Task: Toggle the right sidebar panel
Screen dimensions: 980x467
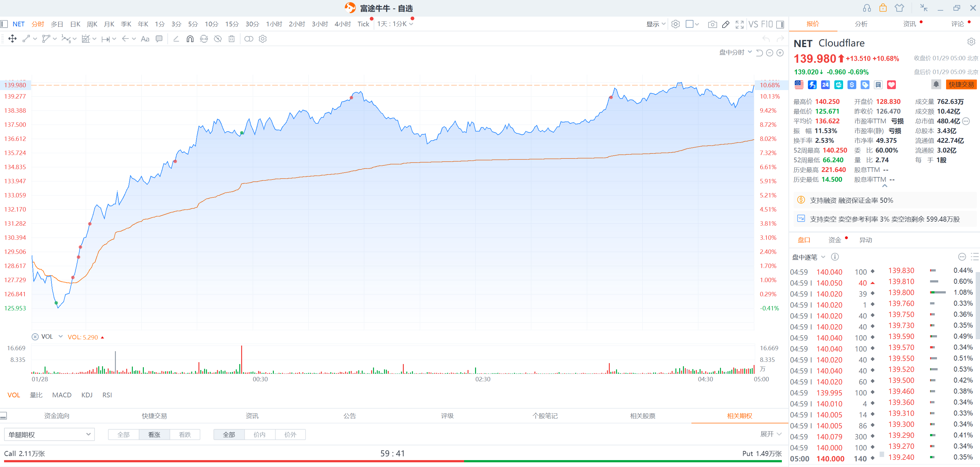Action: click(x=780, y=24)
